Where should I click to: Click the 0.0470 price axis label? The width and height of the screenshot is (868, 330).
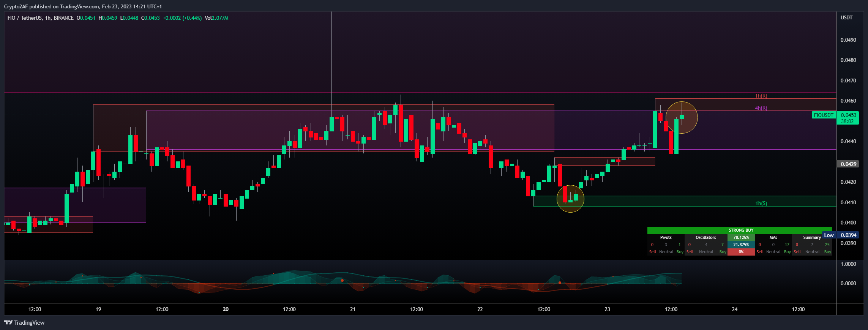[x=848, y=81]
